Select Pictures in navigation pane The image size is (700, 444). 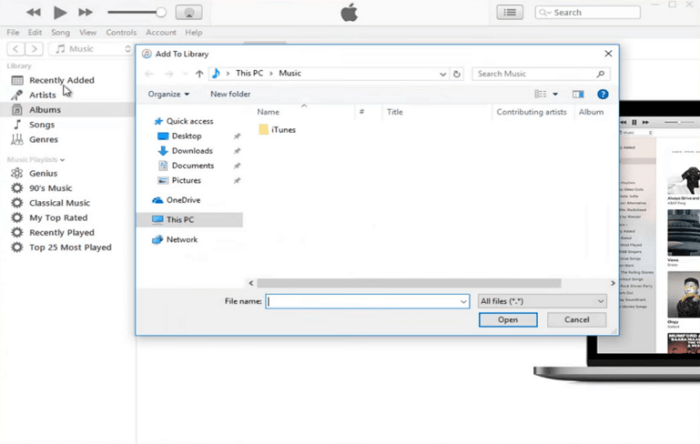pos(179,180)
